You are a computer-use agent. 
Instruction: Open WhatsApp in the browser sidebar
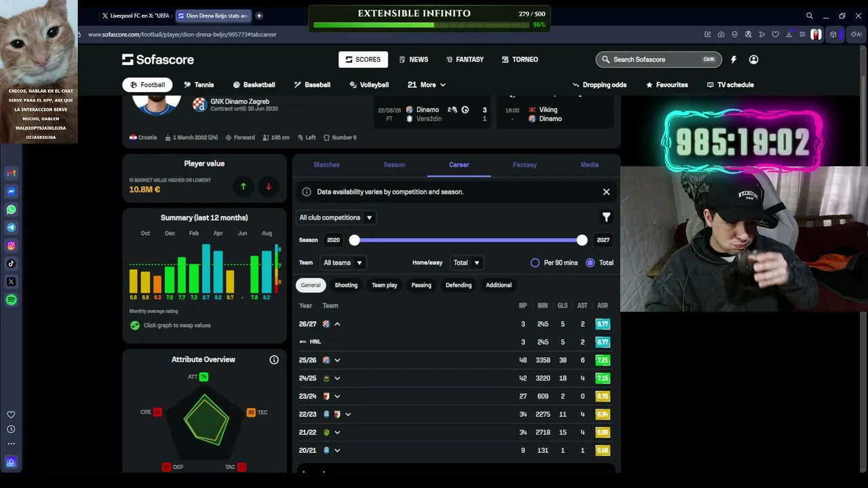[x=11, y=209]
